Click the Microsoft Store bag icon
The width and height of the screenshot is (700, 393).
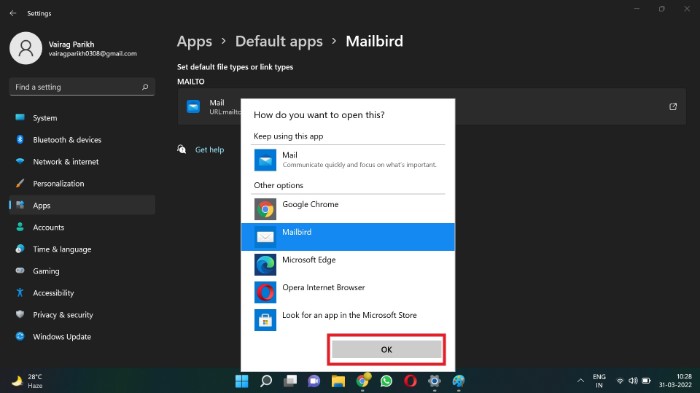pos(265,320)
